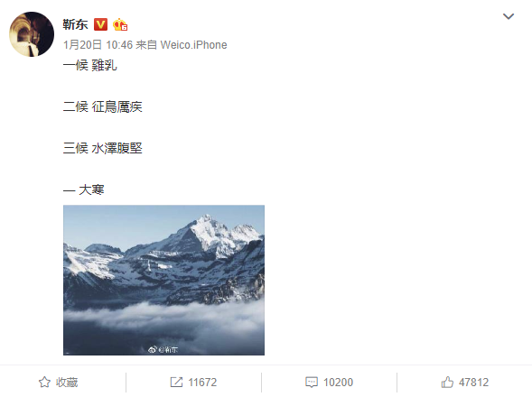Click the 收藏 label

pyautogui.click(x=67, y=383)
